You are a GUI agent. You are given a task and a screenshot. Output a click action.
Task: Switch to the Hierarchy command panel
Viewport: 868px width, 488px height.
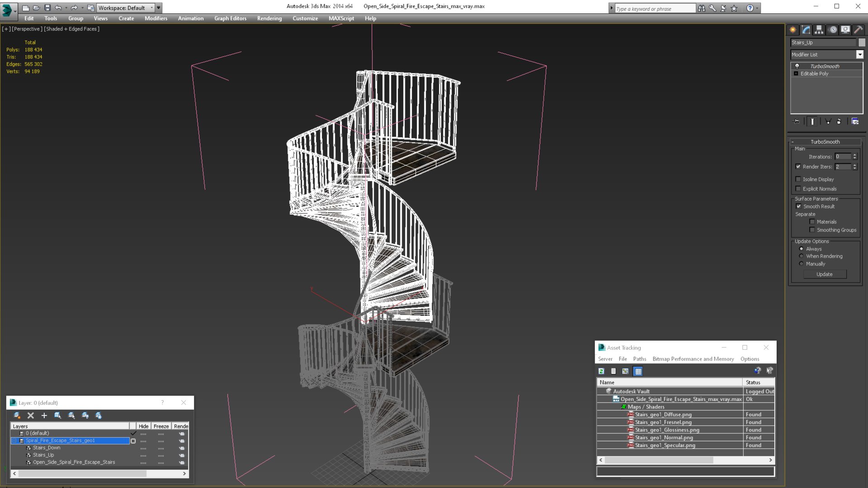(819, 30)
